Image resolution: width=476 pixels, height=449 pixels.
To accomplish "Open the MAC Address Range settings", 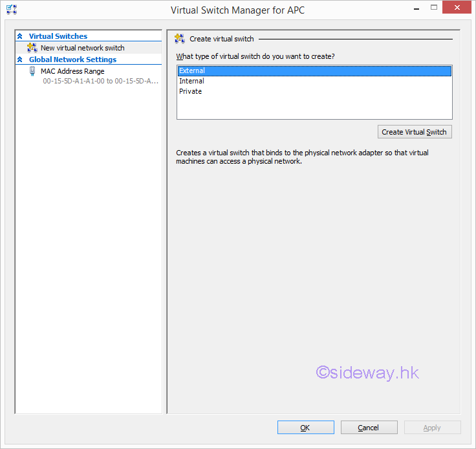I will point(72,71).
